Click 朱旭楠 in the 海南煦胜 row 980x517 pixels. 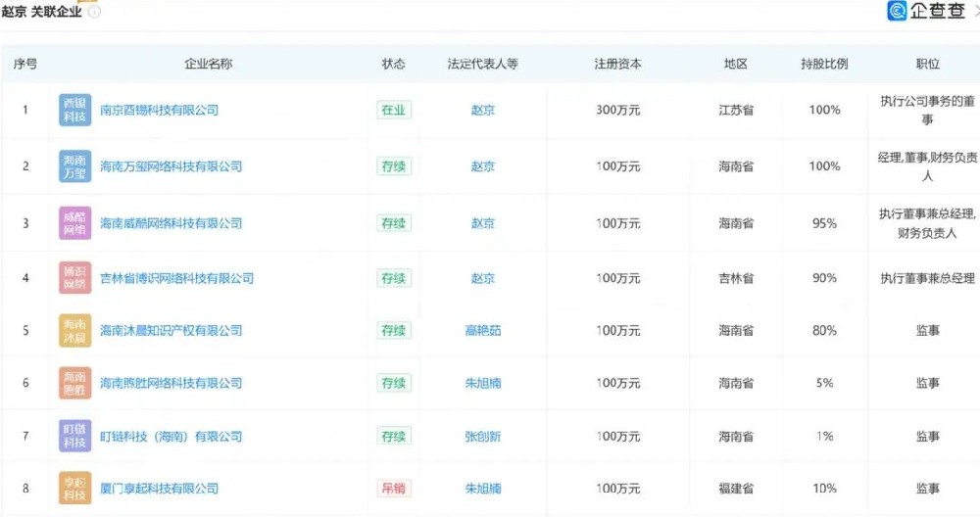point(482,383)
